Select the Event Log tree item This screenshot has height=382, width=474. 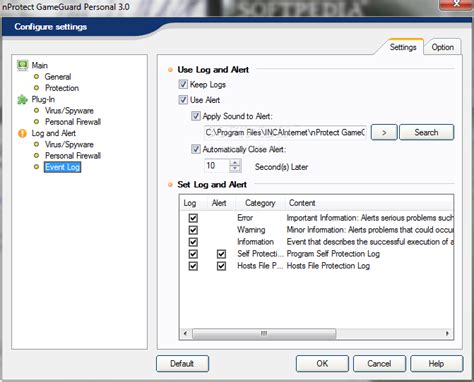pyautogui.click(x=62, y=167)
